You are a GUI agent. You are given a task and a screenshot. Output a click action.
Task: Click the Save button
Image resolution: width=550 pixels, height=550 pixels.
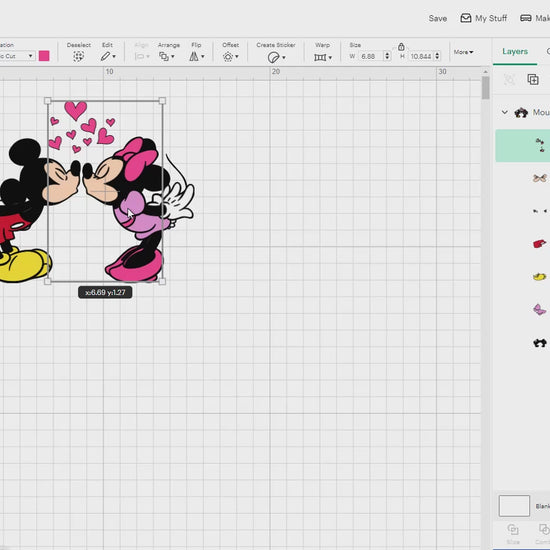pyautogui.click(x=437, y=18)
